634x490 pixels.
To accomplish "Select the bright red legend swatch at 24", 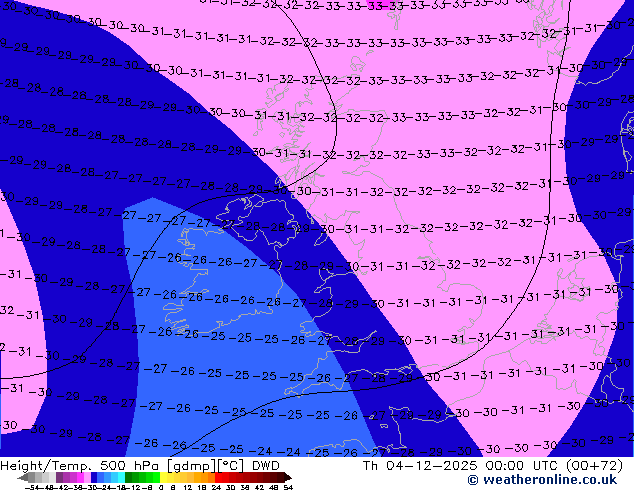I will tap(218, 477).
